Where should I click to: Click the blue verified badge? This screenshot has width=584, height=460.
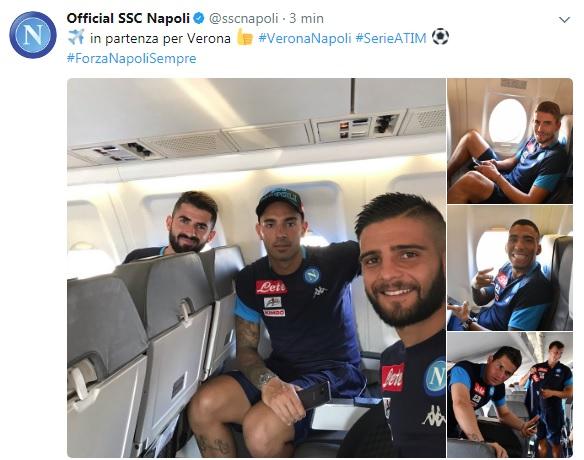point(199,18)
